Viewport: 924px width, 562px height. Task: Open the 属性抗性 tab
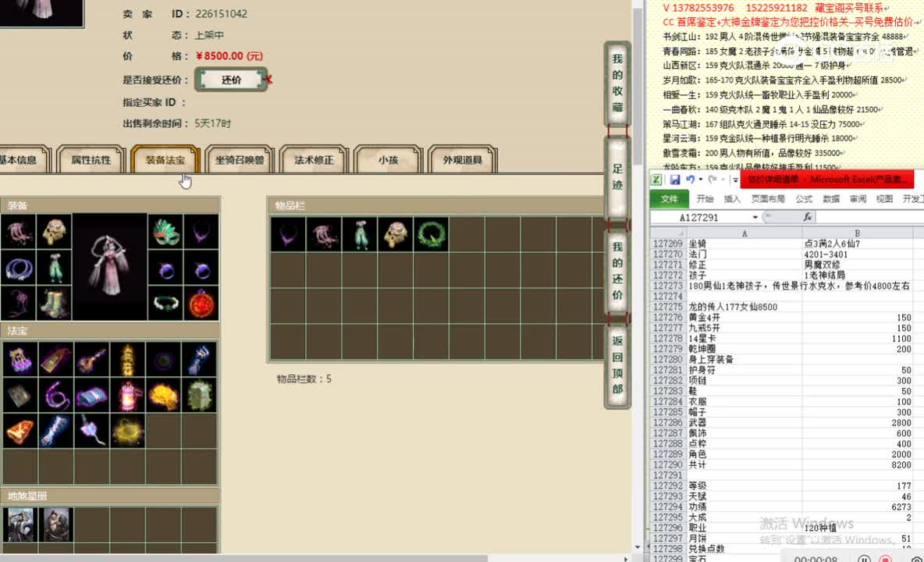click(x=91, y=160)
